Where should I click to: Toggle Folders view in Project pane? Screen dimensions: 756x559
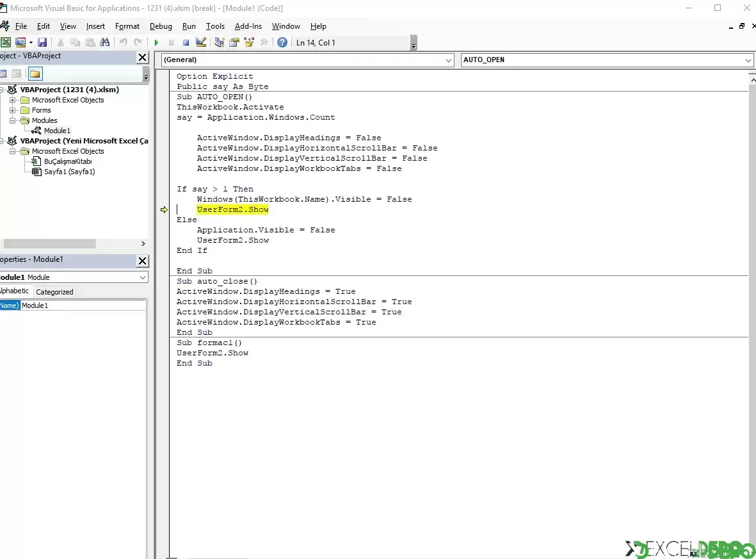tap(35, 74)
